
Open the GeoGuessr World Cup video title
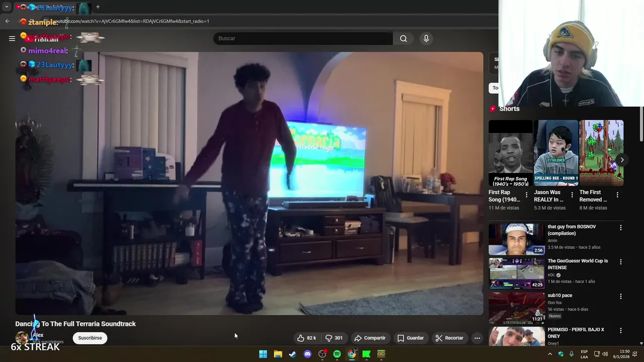pos(578,264)
